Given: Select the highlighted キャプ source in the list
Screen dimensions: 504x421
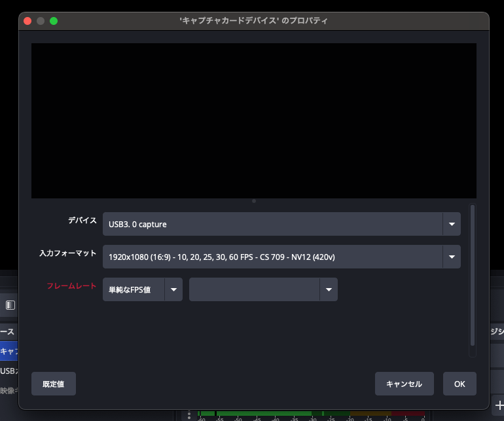Looking at the screenshot, I should 9,351.
